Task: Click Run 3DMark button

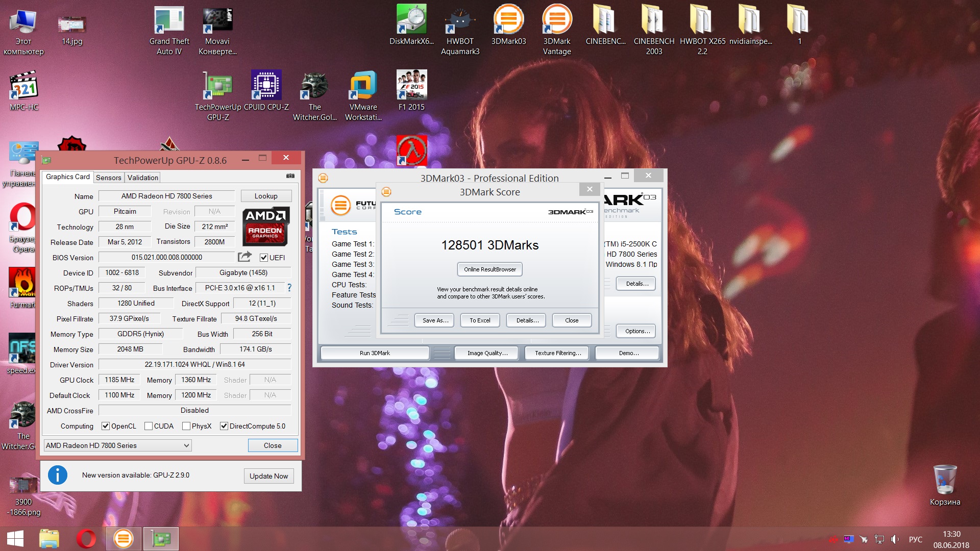Action: [375, 353]
